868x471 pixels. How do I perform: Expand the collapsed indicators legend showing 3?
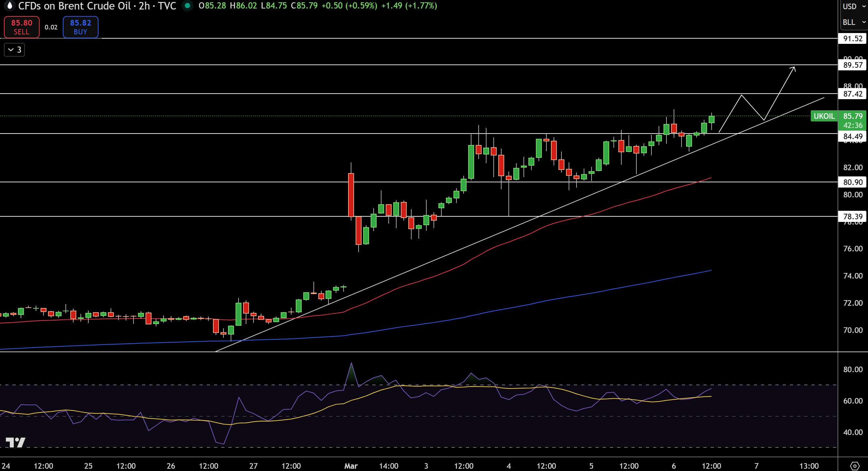(14, 50)
